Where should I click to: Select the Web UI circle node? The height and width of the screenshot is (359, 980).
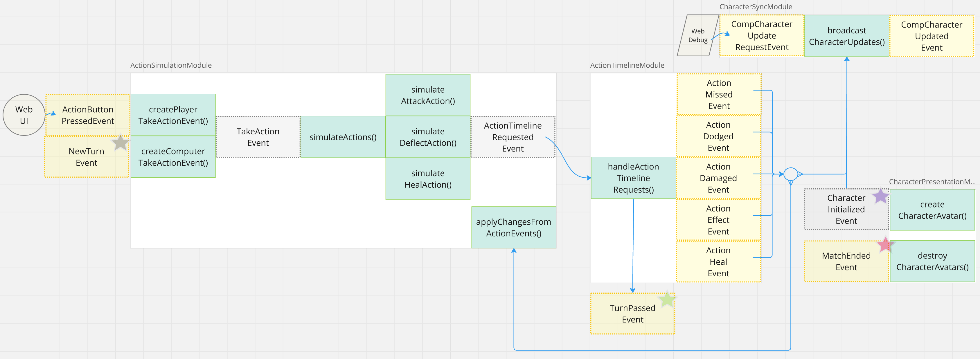point(24,115)
